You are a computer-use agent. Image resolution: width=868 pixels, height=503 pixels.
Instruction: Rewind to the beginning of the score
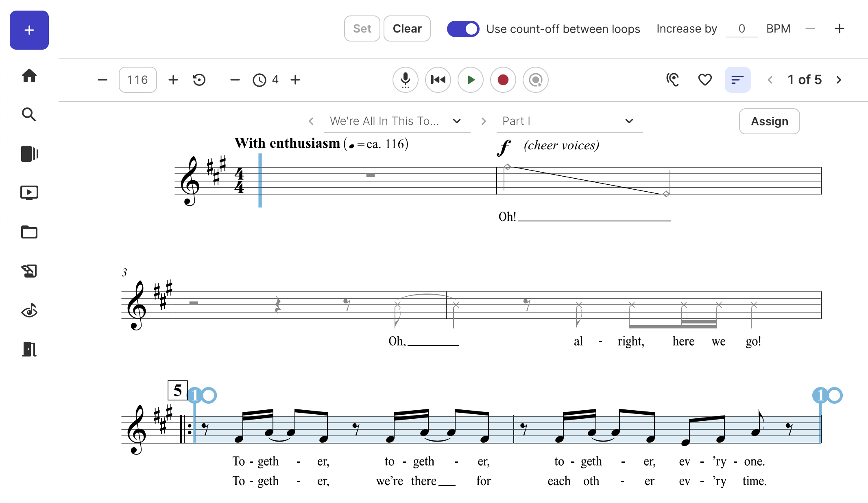coord(438,80)
